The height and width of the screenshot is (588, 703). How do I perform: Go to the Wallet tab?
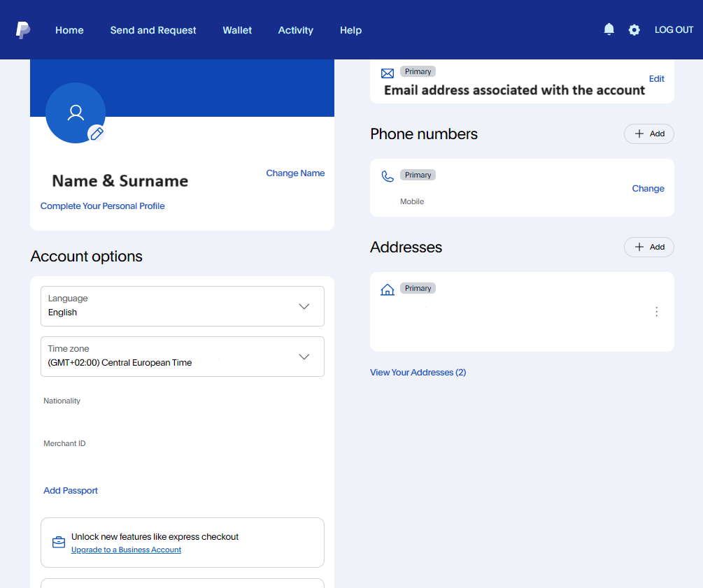pos(237,30)
